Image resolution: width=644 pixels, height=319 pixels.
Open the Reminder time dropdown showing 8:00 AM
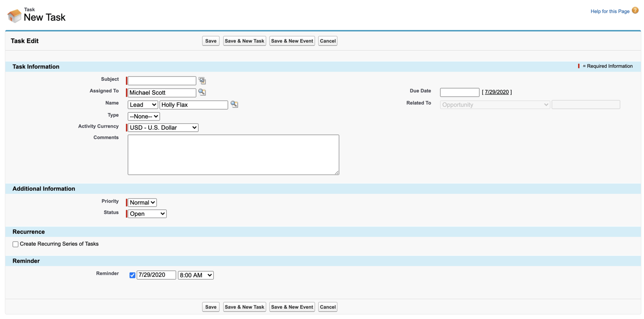[x=196, y=275]
